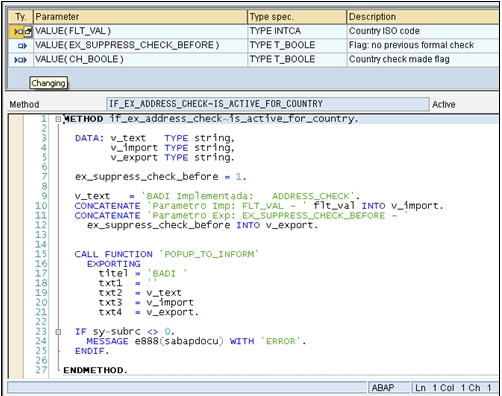Image resolution: width=502 pixels, height=396 pixels.
Task: Click the Changing tooltip label
Action: click(48, 83)
